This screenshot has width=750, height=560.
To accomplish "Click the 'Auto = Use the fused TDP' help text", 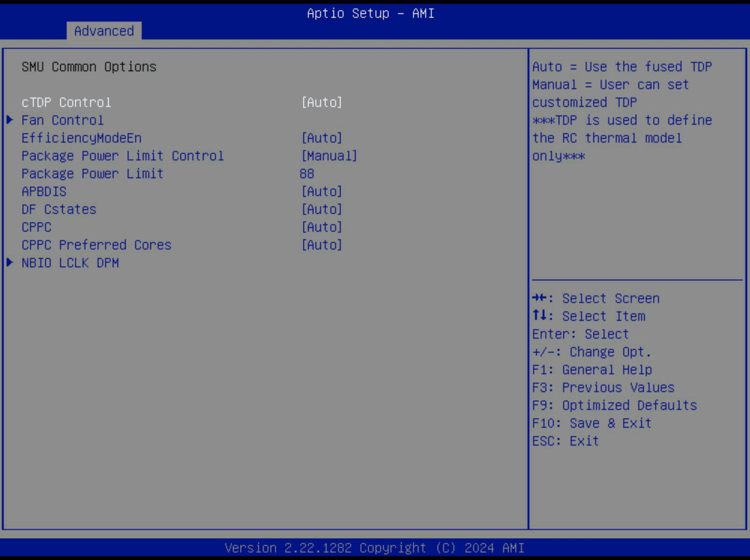I will [x=622, y=67].
